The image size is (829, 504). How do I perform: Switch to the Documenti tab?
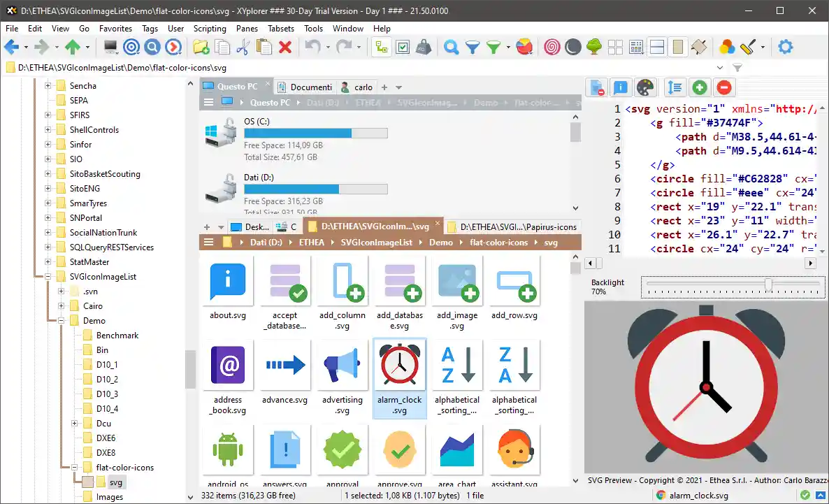pos(305,87)
